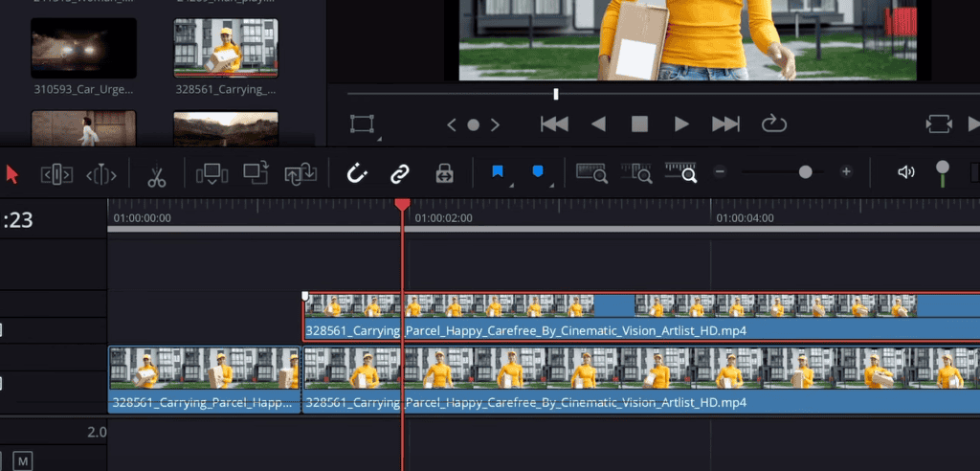
Task: Click the Match Frame icon beside the viewer
Action: [939, 123]
